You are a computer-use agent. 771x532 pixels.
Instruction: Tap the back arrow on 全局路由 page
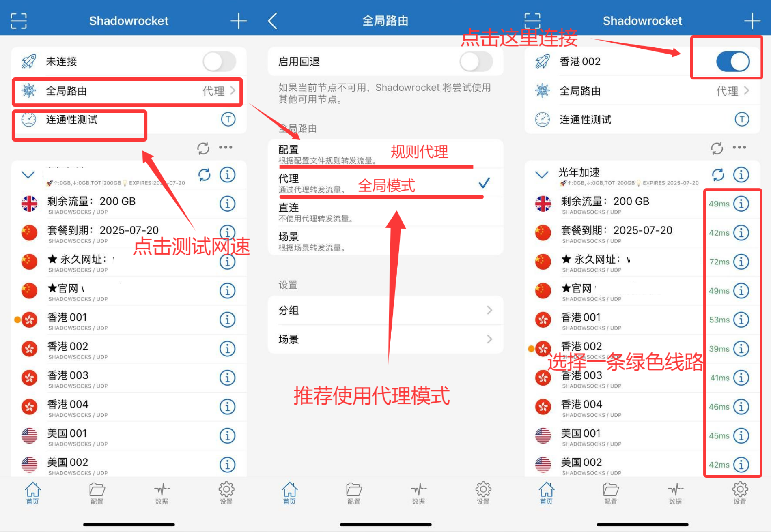(273, 21)
